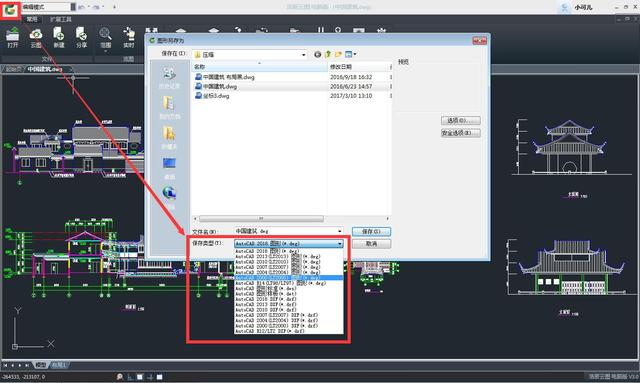Screen dimensions: 640x383
Task: Select the 实时 realtime pan tool
Action: point(129,38)
